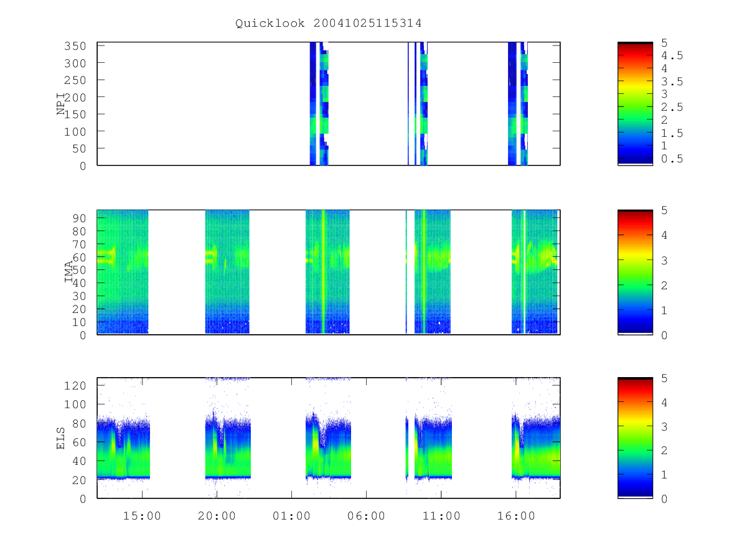Click the NPI panel color bar
Screen dimensions: 747x560
coord(635,104)
